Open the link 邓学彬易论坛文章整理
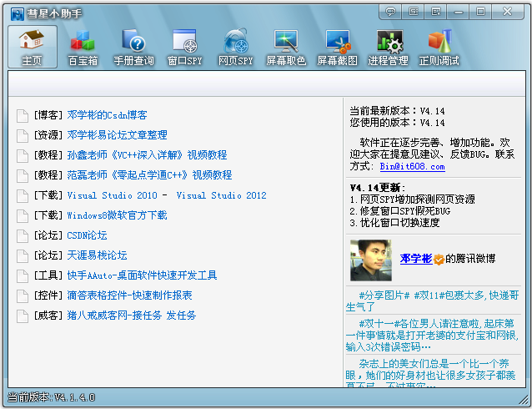 (x=117, y=135)
